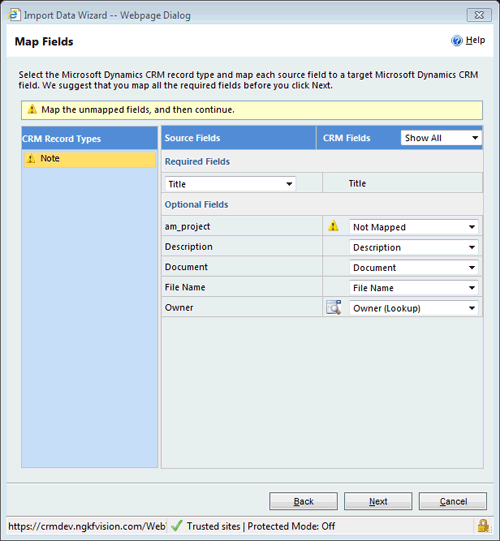Image resolution: width=500 pixels, height=541 pixels.
Task: Open the File Name CRM field dropdown
Action: 414,288
